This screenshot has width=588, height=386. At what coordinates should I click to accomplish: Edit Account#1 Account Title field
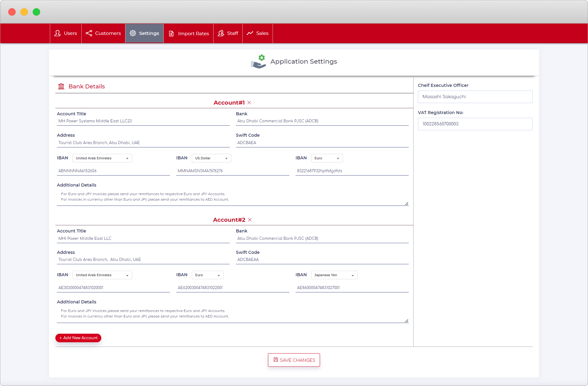pos(143,121)
